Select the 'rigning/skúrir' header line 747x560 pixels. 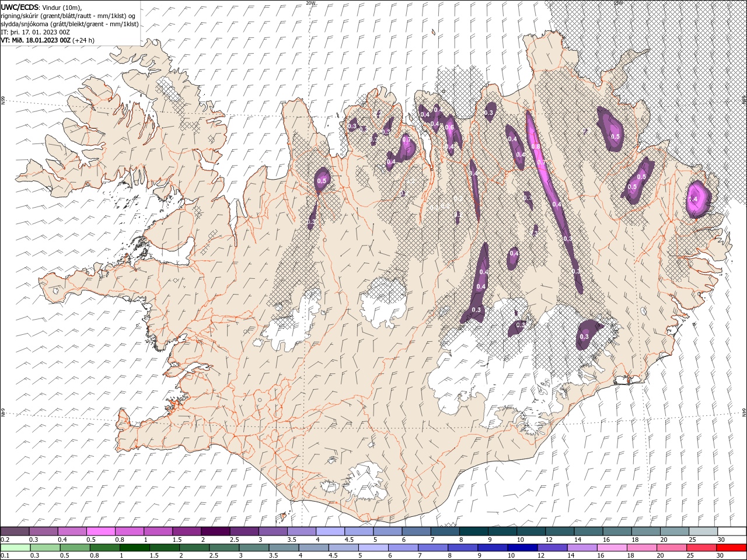point(68,16)
